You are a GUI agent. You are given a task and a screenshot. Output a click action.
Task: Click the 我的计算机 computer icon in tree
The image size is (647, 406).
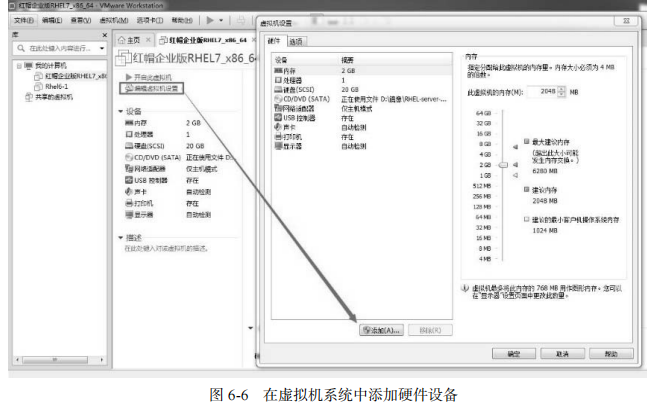coord(28,66)
